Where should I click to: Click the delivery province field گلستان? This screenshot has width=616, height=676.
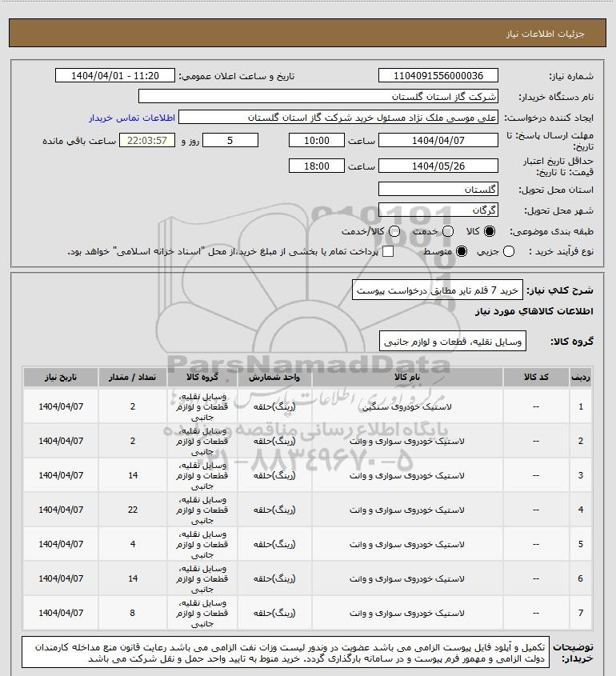(x=438, y=189)
